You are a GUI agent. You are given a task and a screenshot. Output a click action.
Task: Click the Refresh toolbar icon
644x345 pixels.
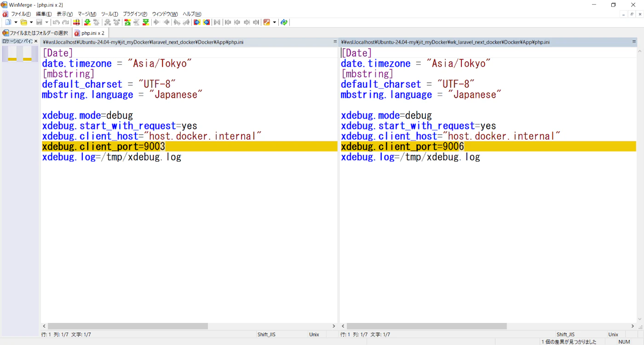point(284,22)
